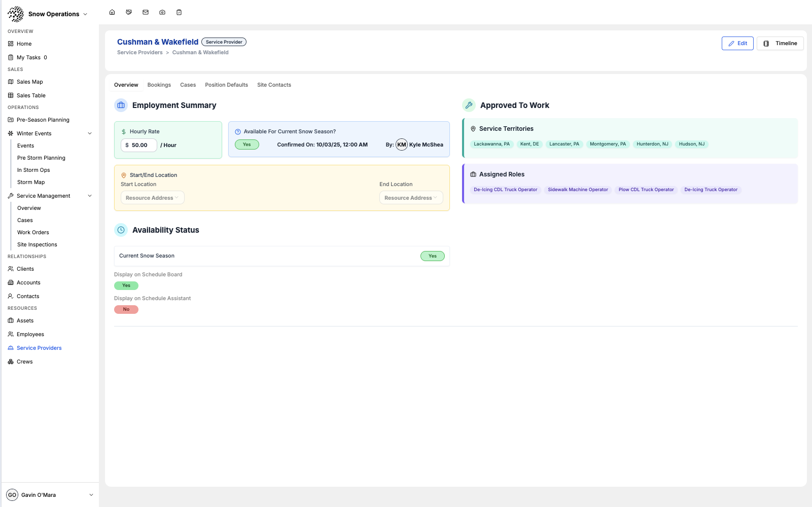Click the Hourly Rate 50.00 input field
The image size is (812, 507).
[x=139, y=146]
